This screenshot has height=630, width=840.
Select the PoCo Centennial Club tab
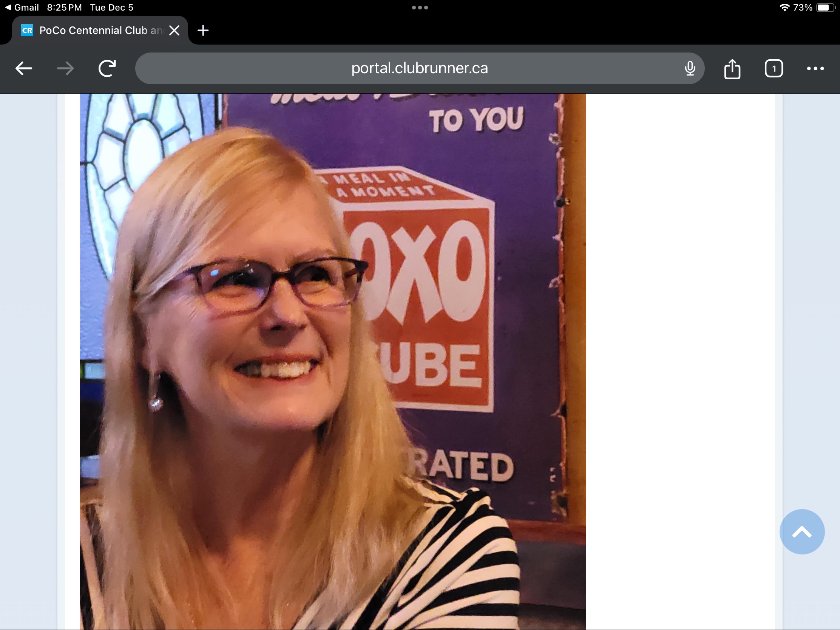(x=95, y=30)
